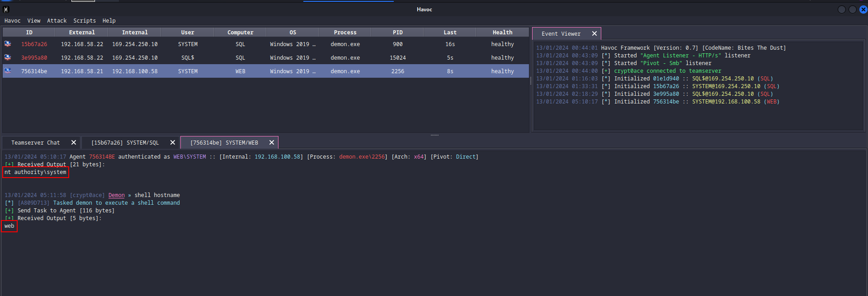Close the [15b67a26] SYSTEM/SQL tab

coord(173,142)
